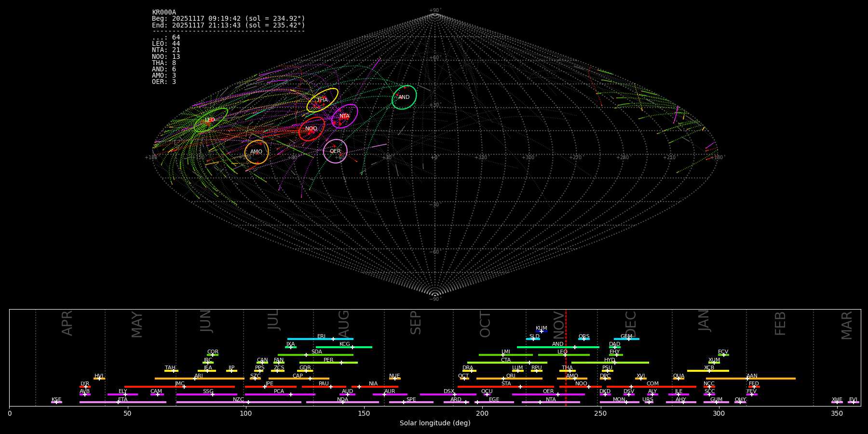
Task: Select the pink NZC shower bar in timeline
Action: click(x=239, y=402)
